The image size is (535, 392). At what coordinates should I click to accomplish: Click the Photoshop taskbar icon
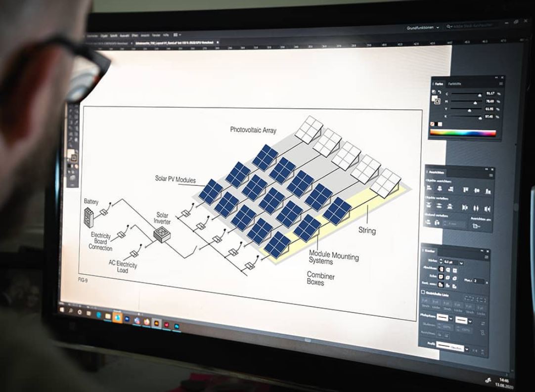(x=177, y=326)
